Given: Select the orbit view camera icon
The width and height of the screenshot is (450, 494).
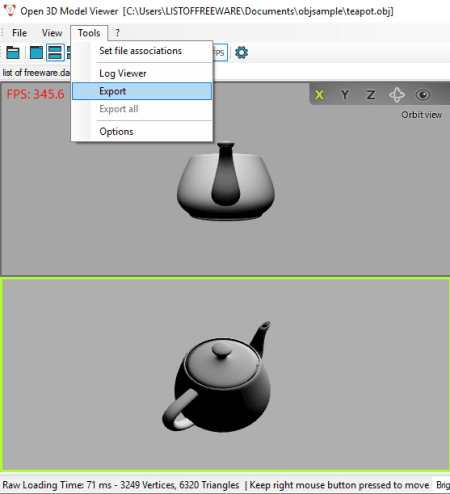Looking at the screenshot, I should [x=397, y=95].
